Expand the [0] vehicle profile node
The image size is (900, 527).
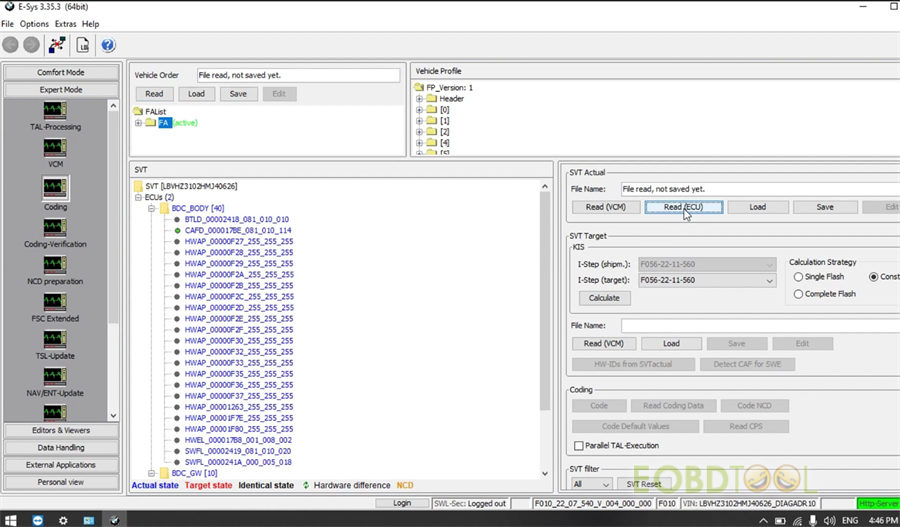tap(419, 110)
